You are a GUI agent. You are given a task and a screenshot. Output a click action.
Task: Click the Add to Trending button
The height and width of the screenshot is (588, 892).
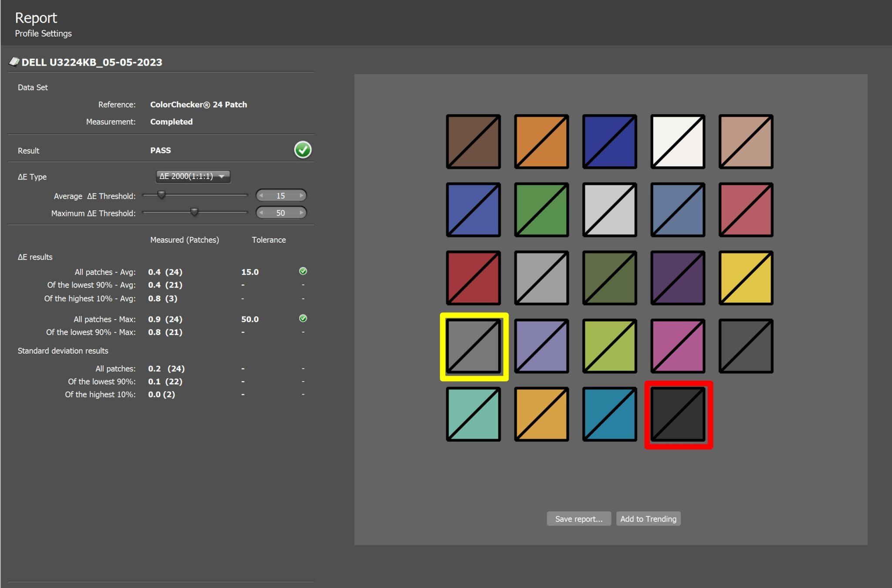pyautogui.click(x=648, y=519)
